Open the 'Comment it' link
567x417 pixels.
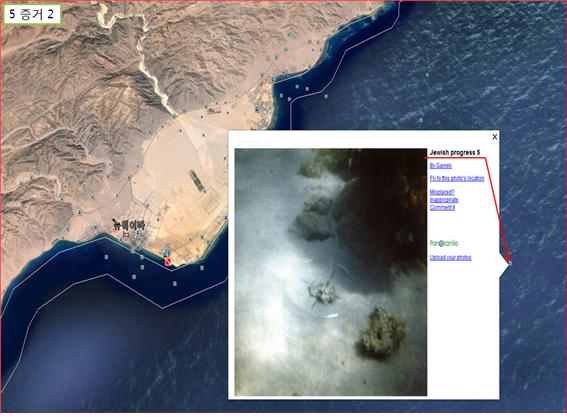pyautogui.click(x=442, y=208)
